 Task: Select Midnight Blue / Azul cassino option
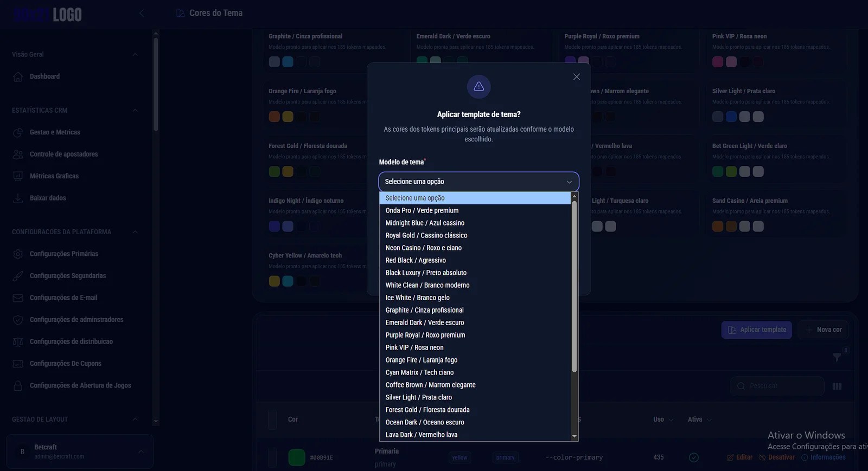coord(475,223)
